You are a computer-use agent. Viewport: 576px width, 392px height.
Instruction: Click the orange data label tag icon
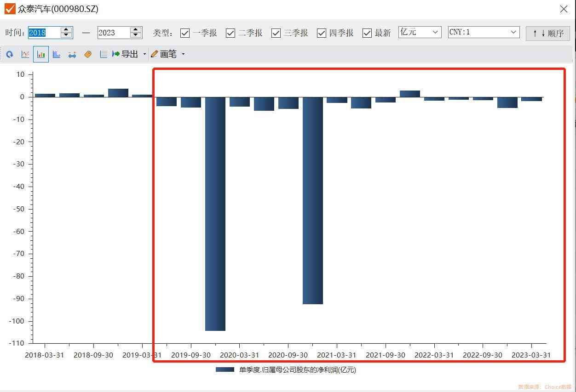(88, 54)
